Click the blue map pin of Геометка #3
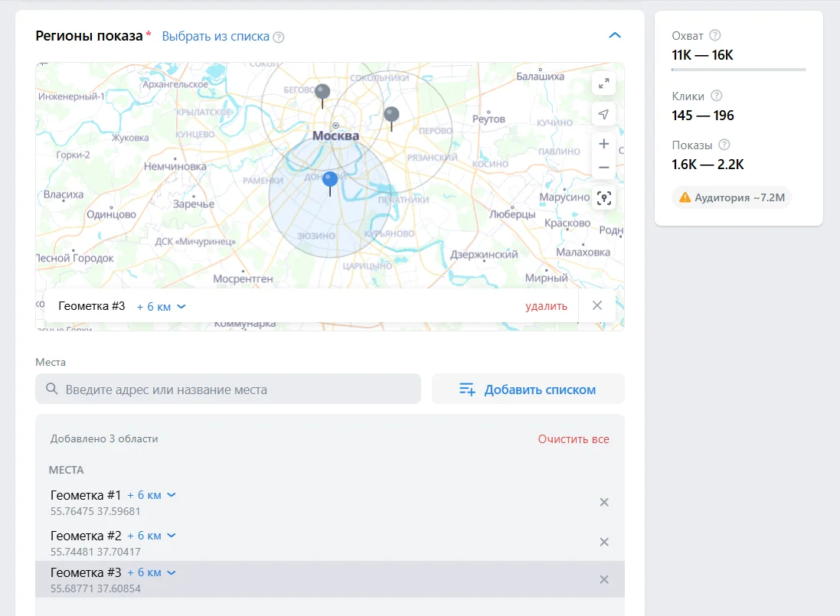Viewport: 840px width, 616px height. 330,181
